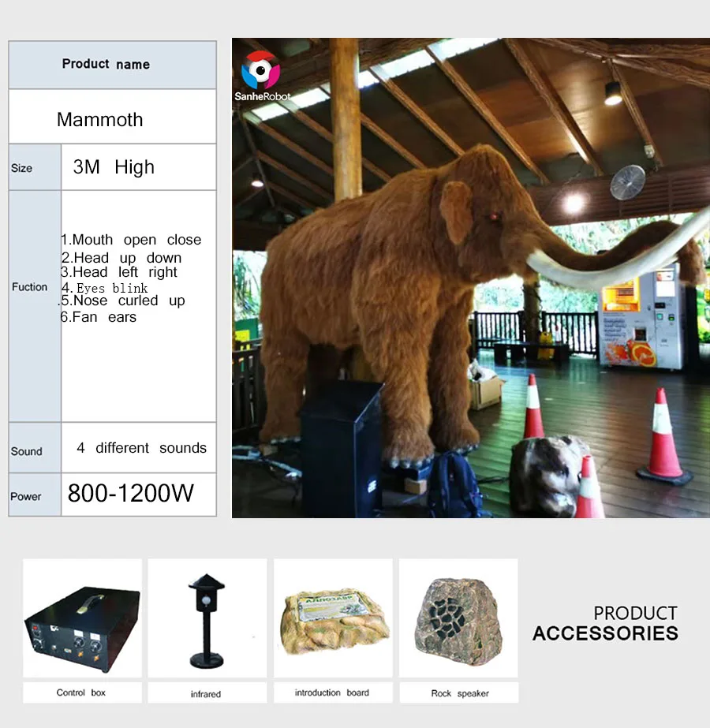Select the 'Mammoth' product name cell
Screen dimensions: 710x728
coord(100,120)
